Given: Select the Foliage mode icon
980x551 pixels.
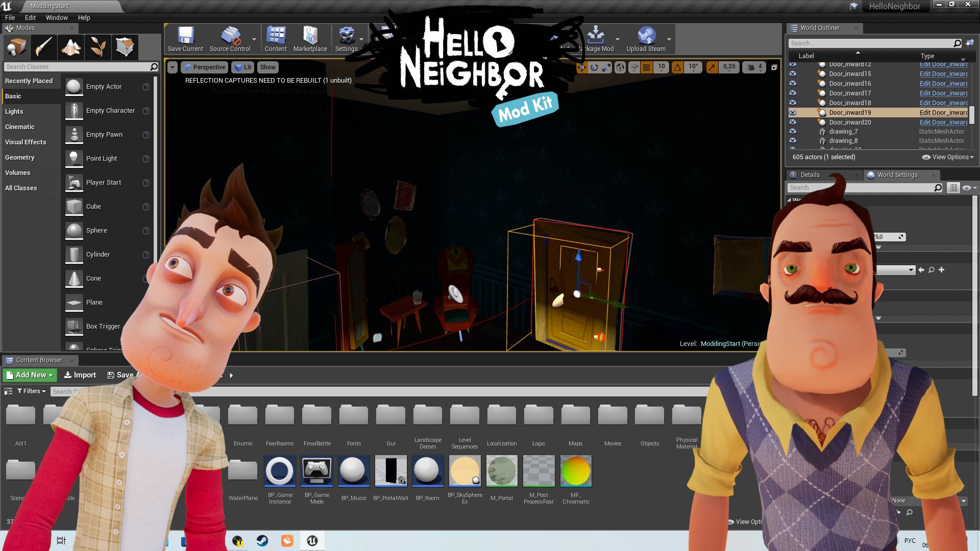Looking at the screenshot, I should (x=98, y=47).
